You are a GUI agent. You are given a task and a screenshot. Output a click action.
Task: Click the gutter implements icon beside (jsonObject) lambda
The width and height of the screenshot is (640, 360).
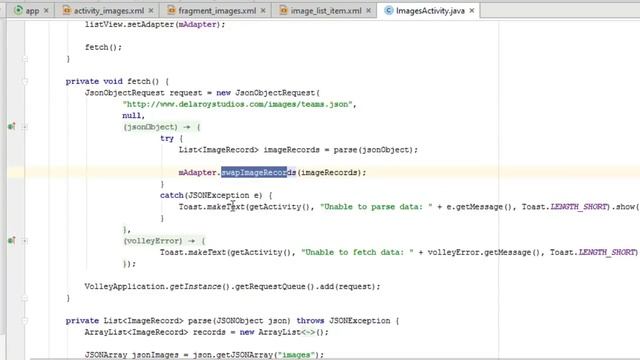click(11, 127)
